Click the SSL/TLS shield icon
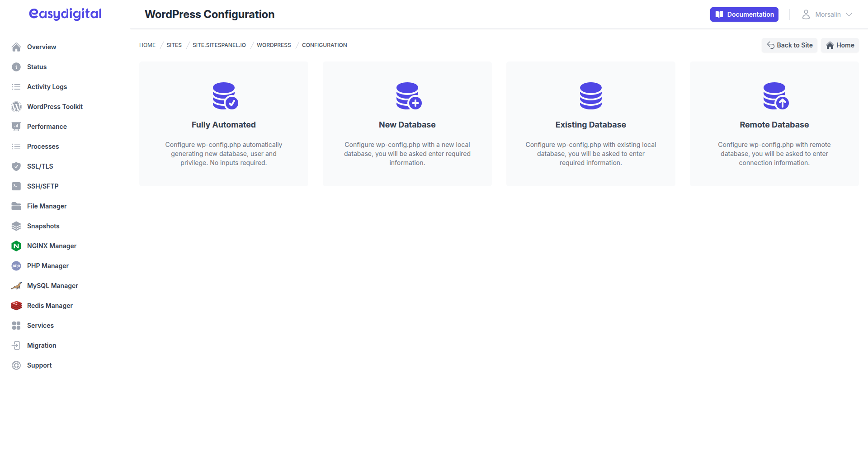 [16, 166]
